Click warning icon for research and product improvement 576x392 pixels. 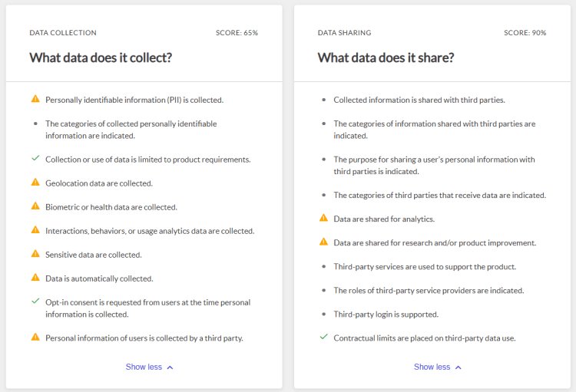pos(323,242)
